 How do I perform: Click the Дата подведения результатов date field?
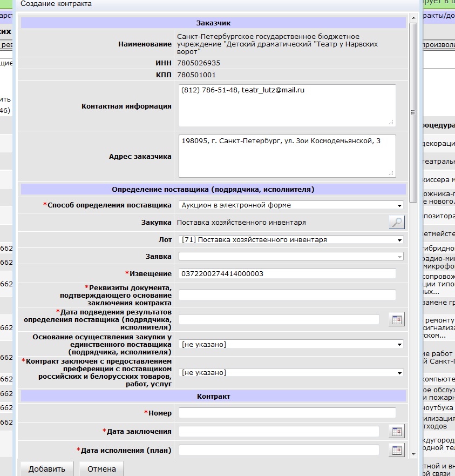[279, 319]
